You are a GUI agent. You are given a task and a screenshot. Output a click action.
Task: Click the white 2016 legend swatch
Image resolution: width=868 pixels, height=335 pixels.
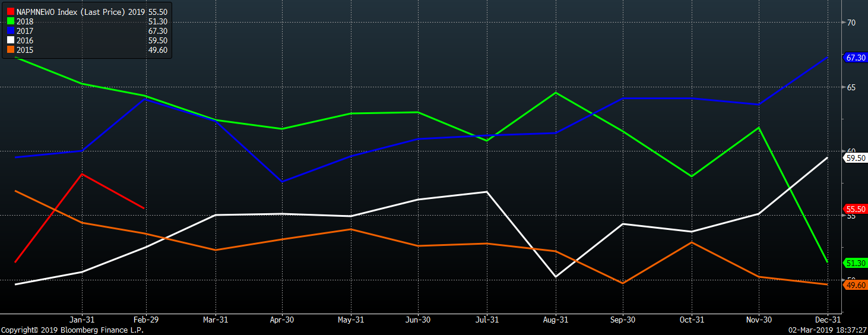click(x=9, y=41)
